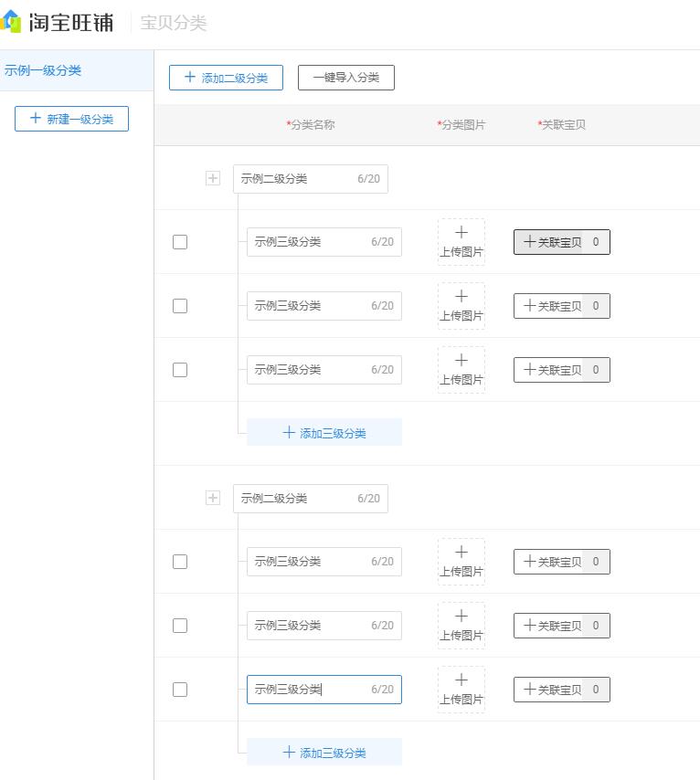The height and width of the screenshot is (780, 700).
Task: Click upload image icon in second 三级分类 row
Action: click(461, 305)
